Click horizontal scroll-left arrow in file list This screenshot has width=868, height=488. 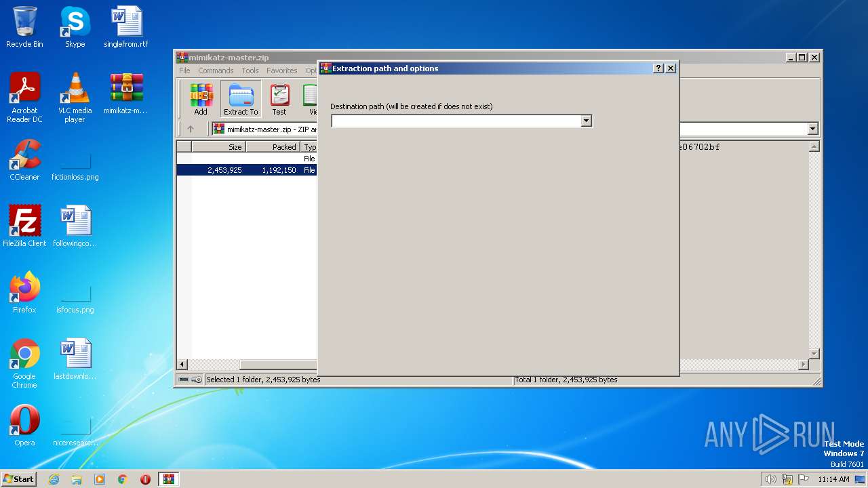tap(182, 365)
